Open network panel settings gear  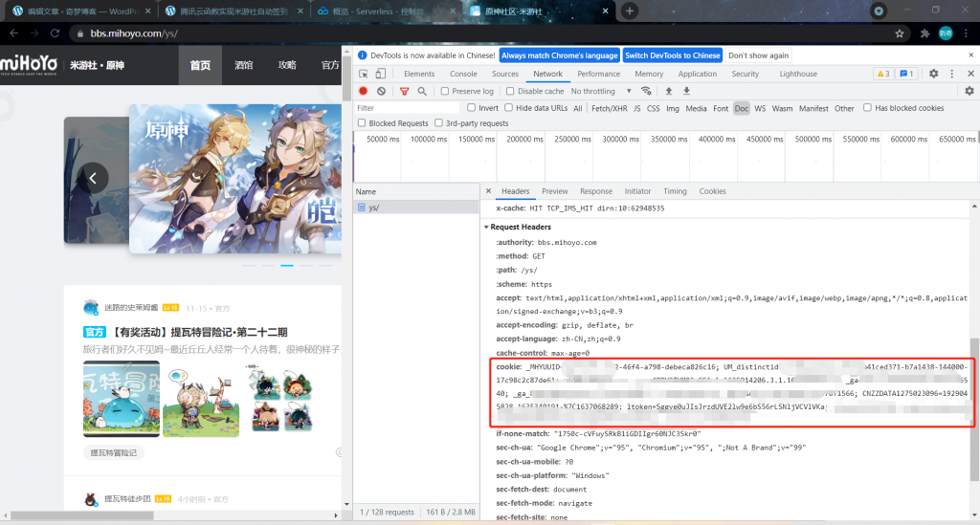(969, 91)
